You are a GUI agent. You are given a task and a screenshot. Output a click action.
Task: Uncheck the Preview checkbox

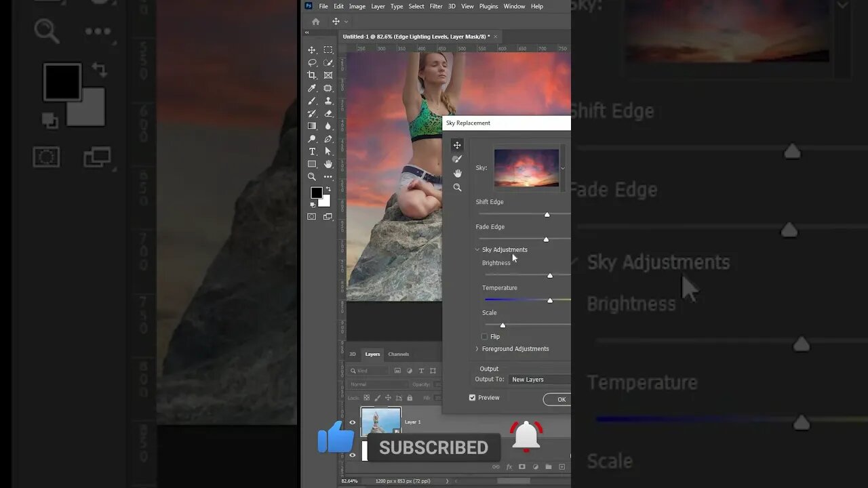pos(472,398)
